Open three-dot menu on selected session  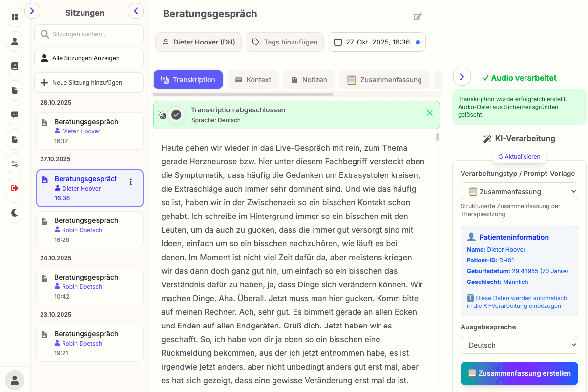coord(130,182)
